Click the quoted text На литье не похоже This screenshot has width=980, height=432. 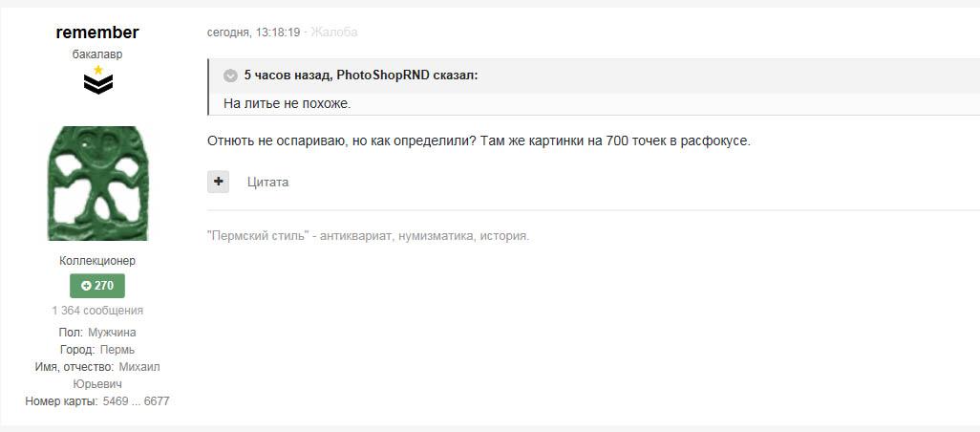pyautogui.click(x=288, y=104)
